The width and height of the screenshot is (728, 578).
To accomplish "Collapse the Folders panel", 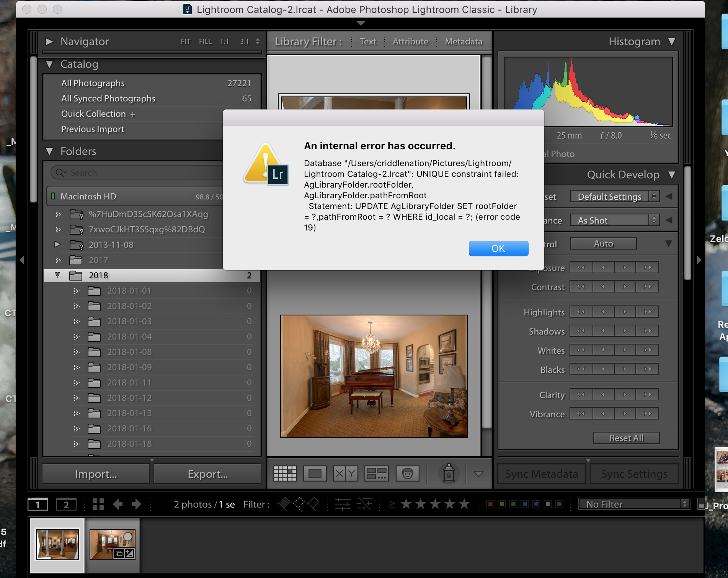I will (x=49, y=152).
